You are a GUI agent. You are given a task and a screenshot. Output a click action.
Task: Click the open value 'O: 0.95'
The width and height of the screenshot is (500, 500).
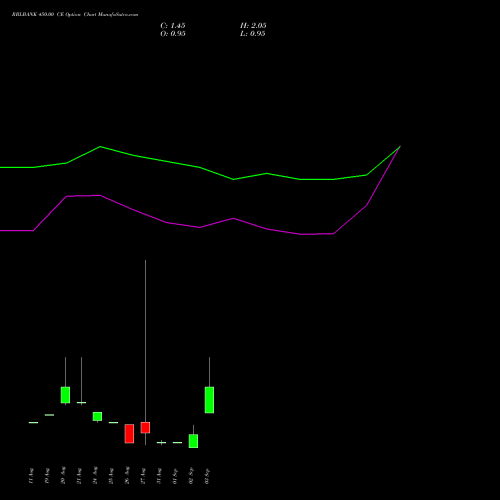[x=173, y=34]
